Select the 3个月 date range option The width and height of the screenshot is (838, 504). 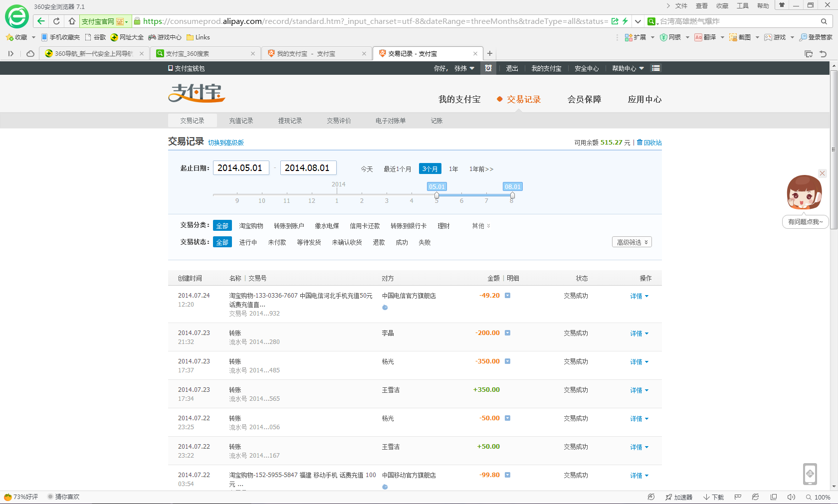429,169
